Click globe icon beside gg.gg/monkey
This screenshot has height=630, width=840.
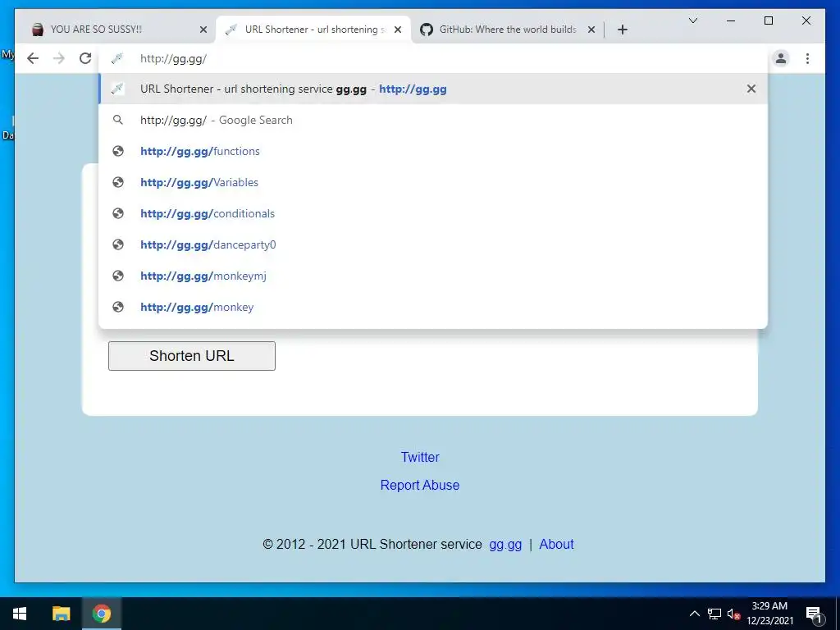click(x=118, y=307)
